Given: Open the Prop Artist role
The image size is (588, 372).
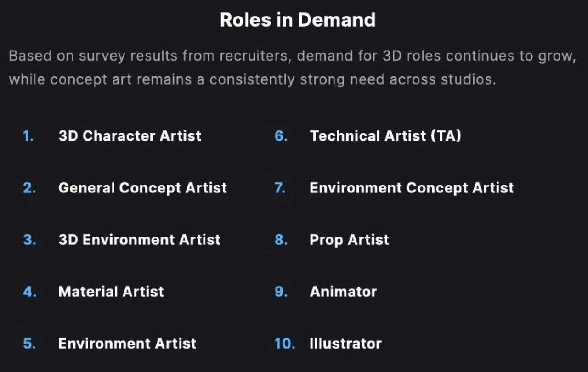Looking at the screenshot, I should point(350,240).
